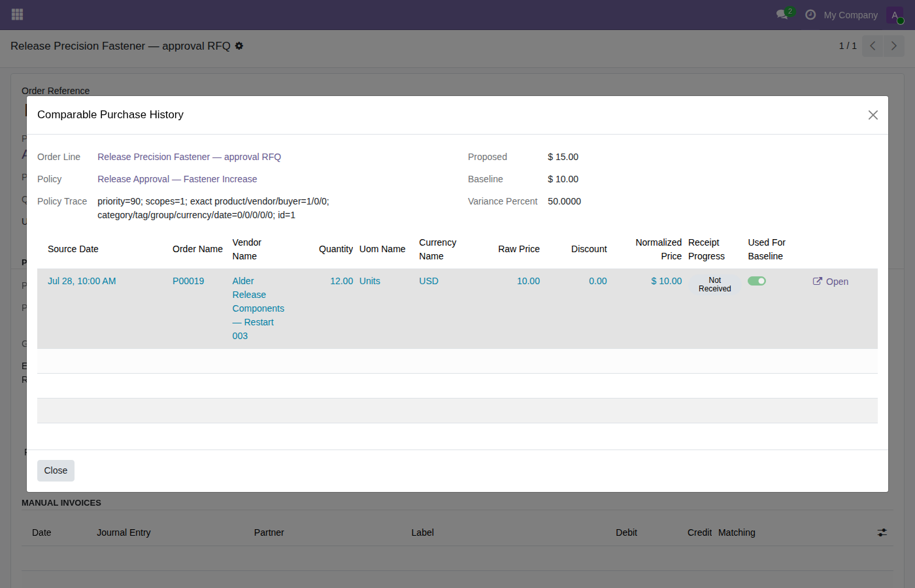
Task: Click the USD currency cell
Action: pyautogui.click(x=429, y=281)
